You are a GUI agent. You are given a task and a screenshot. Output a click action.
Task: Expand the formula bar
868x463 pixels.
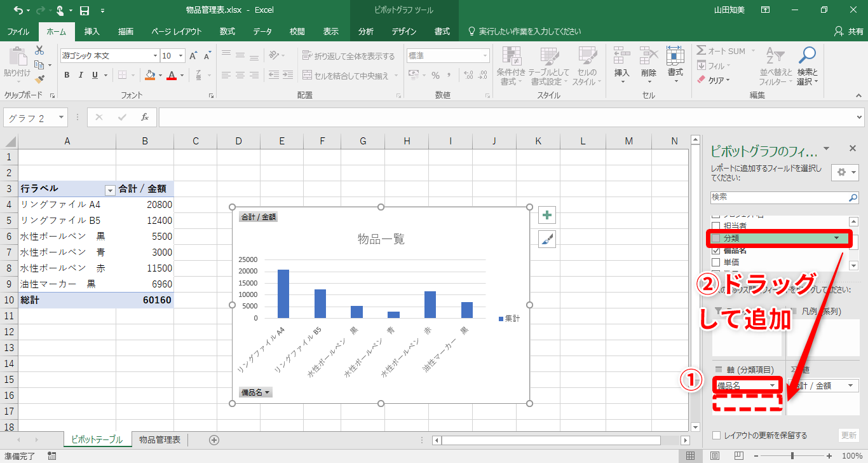click(860, 117)
